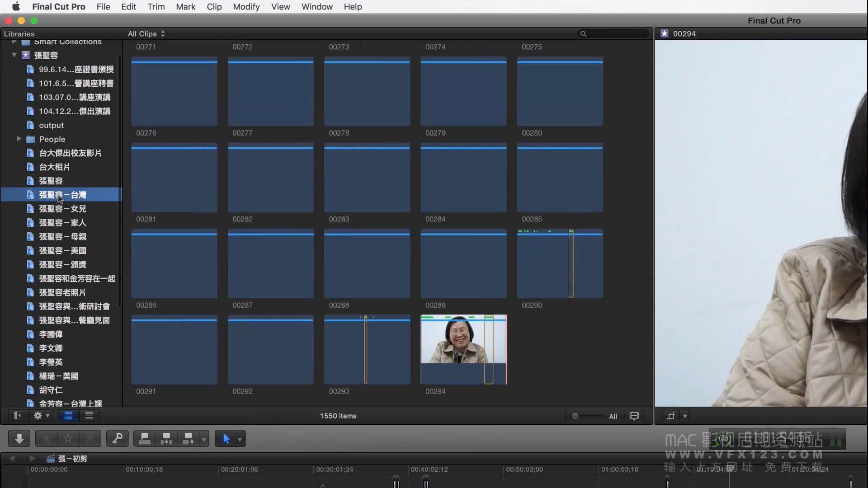
Task: Click the search magnifier icon
Action: 583,34
